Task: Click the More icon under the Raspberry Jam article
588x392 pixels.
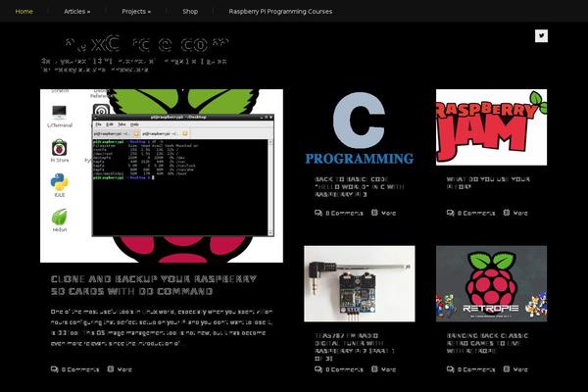Action: (507, 213)
